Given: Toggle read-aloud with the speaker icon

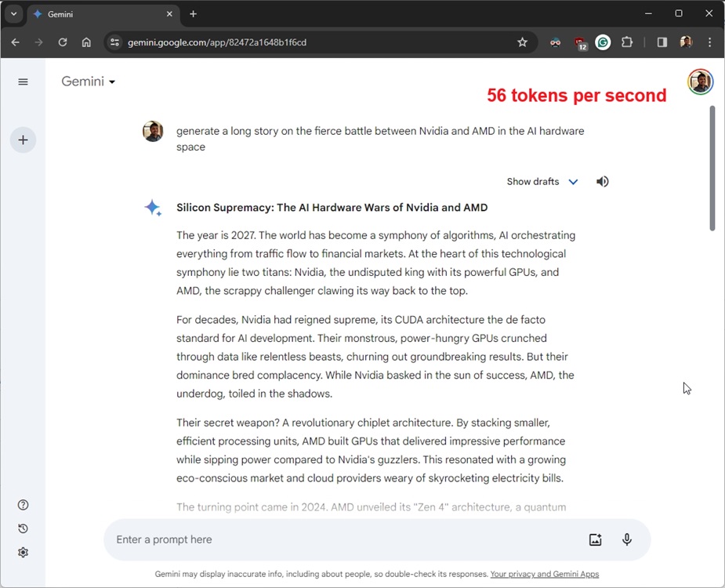Looking at the screenshot, I should point(602,181).
